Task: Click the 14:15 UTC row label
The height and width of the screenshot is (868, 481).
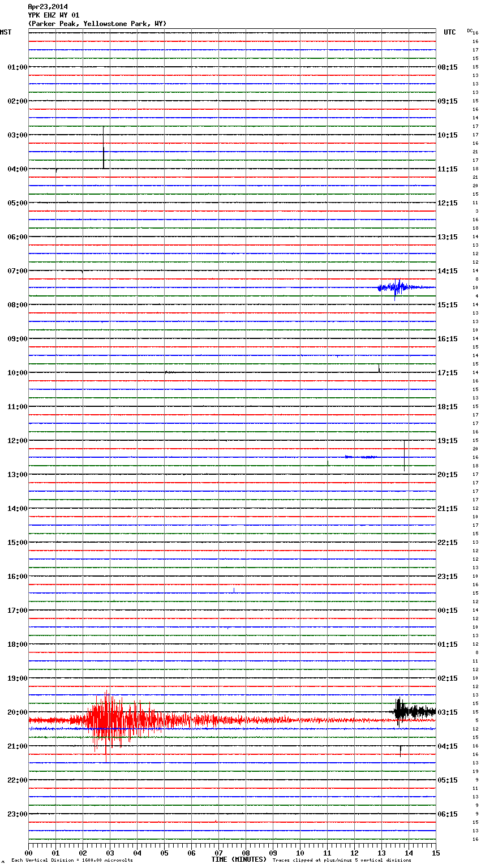Action: [x=448, y=271]
